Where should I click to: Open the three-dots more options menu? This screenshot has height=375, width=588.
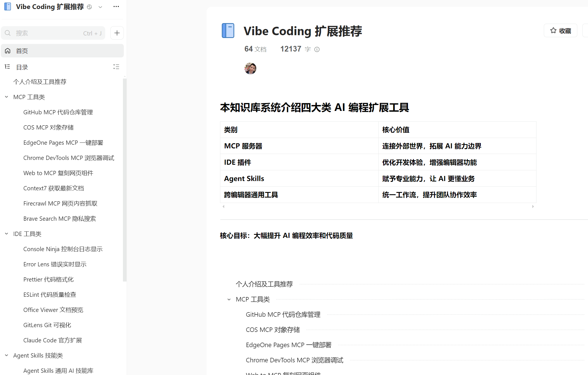(x=116, y=7)
